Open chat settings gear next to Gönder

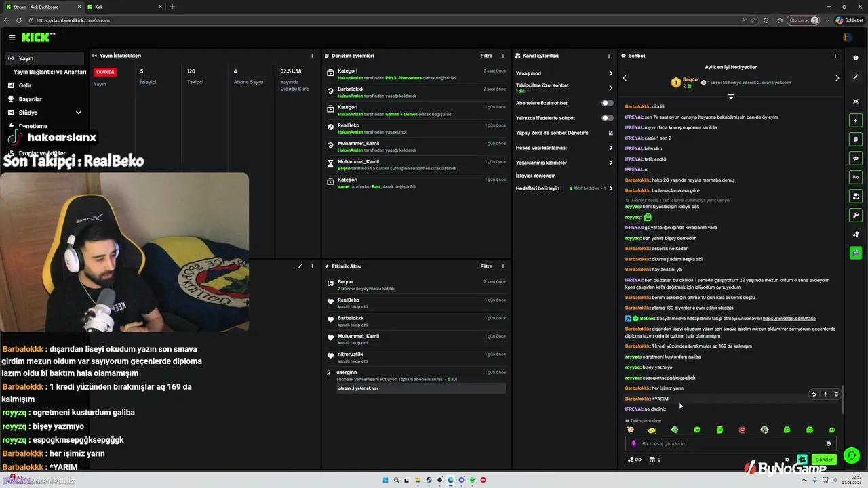point(787,460)
